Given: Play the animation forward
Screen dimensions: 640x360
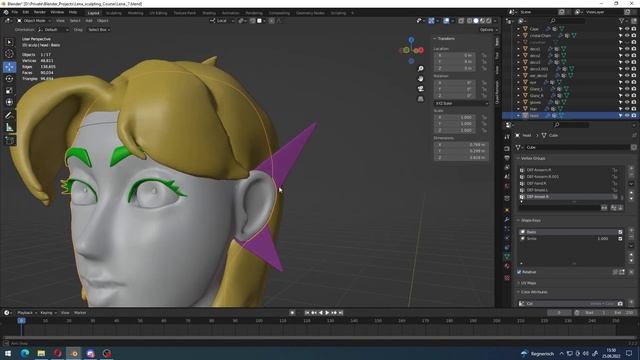Looking at the screenshot, I should coord(327,313).
